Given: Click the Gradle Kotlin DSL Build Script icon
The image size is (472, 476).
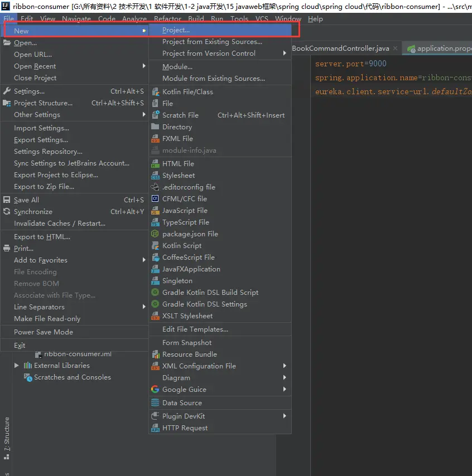Looking at the screenshot, I should 155,292.
